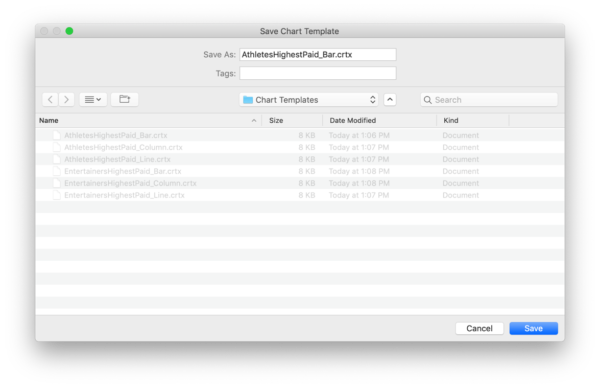Click the Search field
This screenshot has width=600, height=388.
click(489, 100)
